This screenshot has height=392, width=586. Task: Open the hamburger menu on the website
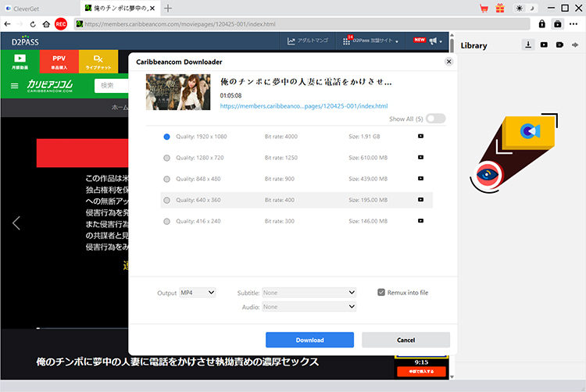15,86
